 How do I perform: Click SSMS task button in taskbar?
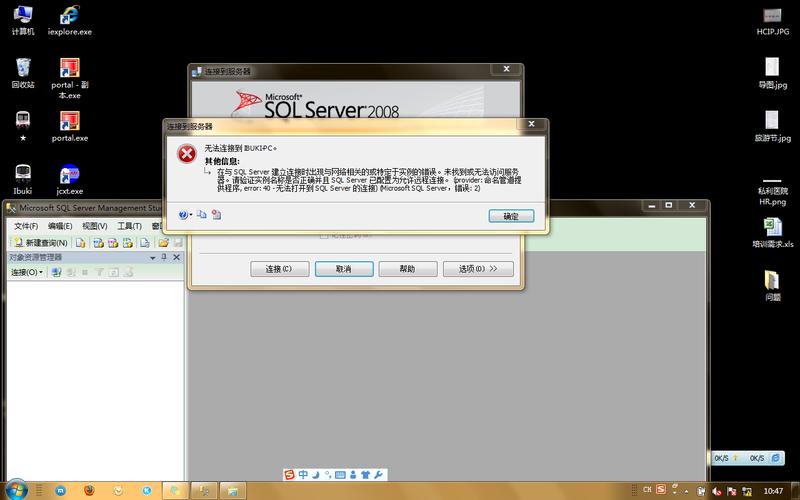click(204, 491)
